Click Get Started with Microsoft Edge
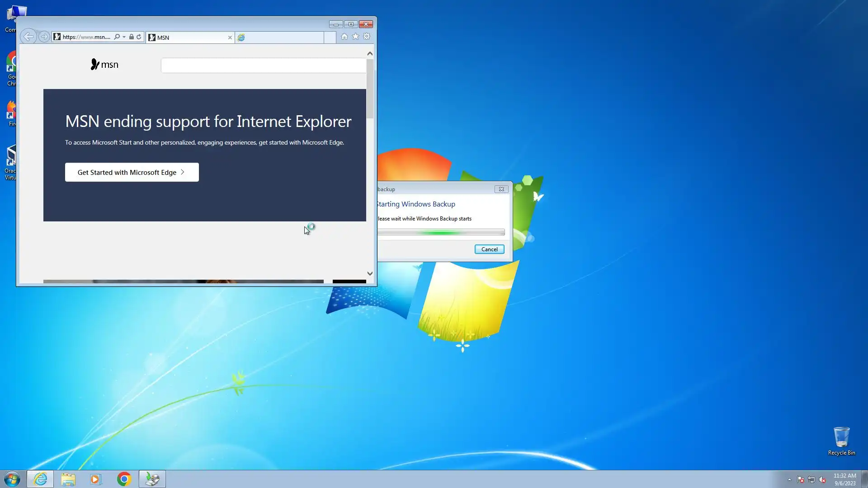 132,172
